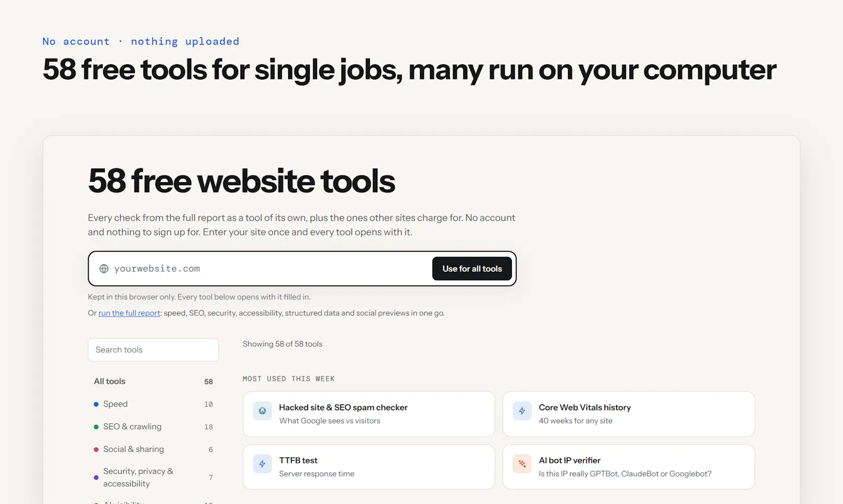Open the Hacked site & SEO spam checker card
The width and height of the screenshot is (843, 504).
(369, 414)
